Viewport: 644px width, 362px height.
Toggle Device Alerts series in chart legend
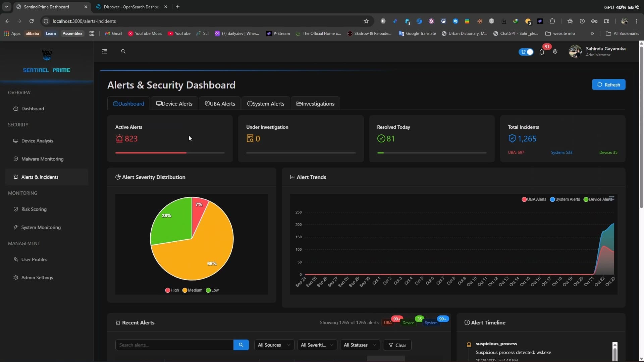coord(599,199)
